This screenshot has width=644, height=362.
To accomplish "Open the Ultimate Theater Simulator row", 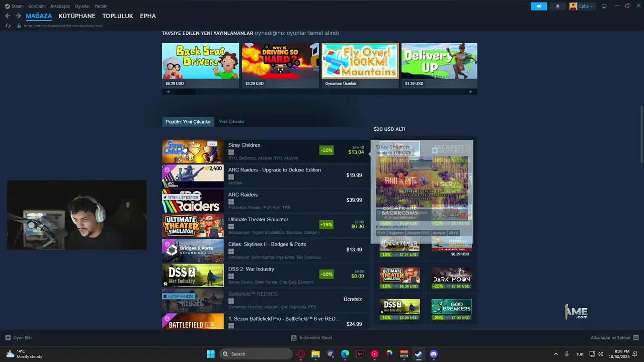I will 265,226.
